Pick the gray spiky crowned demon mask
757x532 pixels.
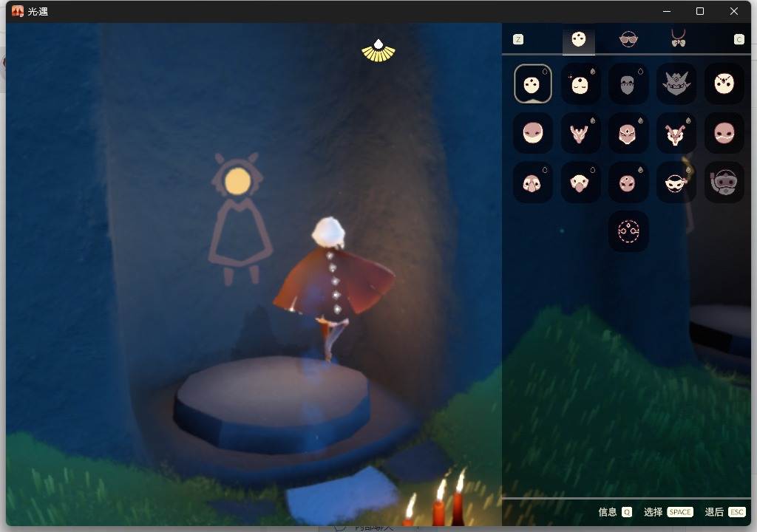pos(676,84)
